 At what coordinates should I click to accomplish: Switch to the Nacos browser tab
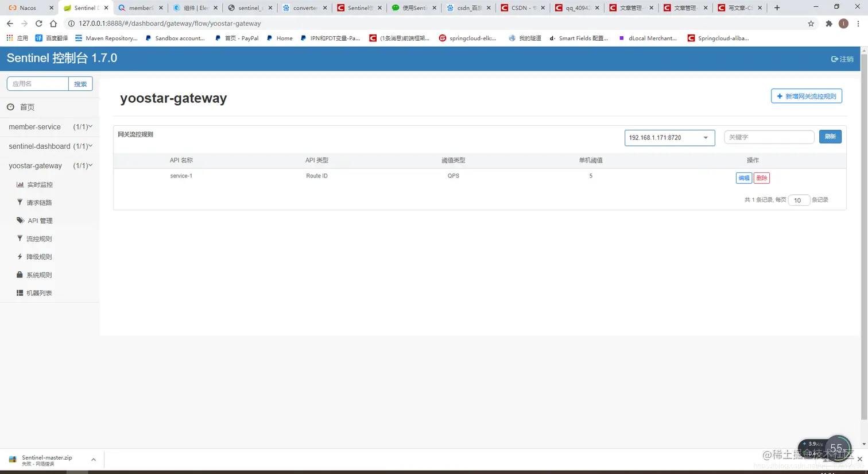point(28,8)
